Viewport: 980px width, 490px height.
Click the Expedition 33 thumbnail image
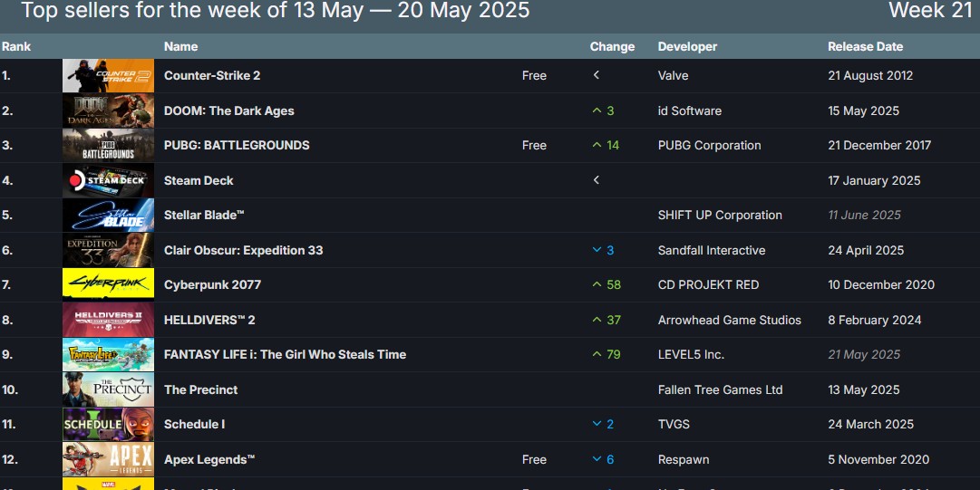108,250
